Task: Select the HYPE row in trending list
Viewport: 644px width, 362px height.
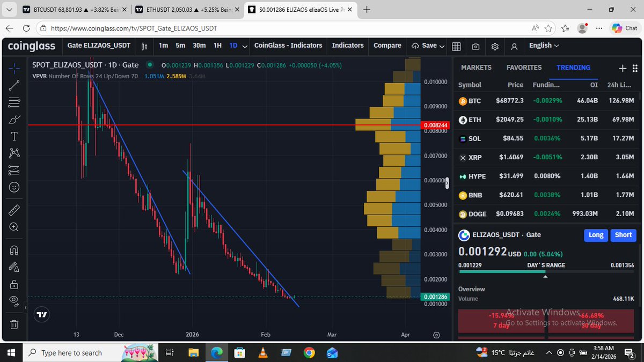Action: [547, 176]
